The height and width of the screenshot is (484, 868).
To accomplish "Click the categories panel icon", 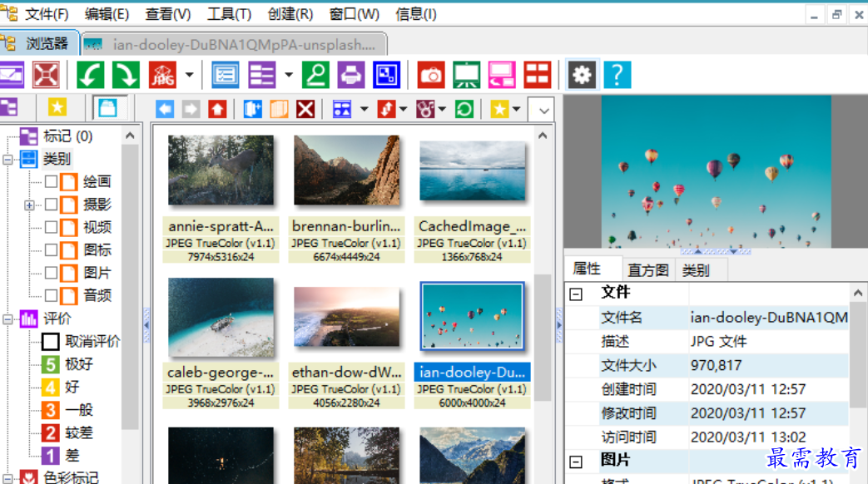I will click(108, 107).
